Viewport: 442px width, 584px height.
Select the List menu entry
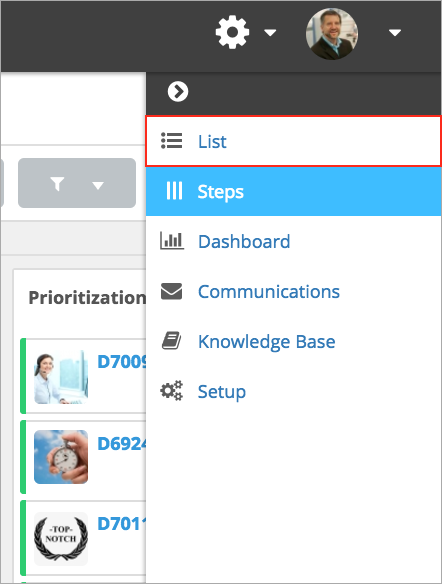[x=293, y=141]
